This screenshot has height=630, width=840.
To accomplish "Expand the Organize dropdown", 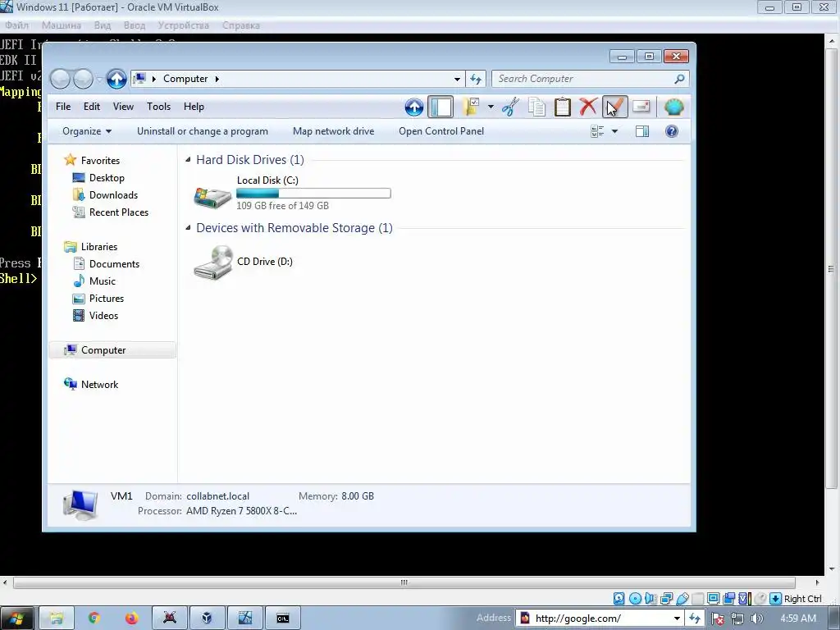I will tap(87, 131).
